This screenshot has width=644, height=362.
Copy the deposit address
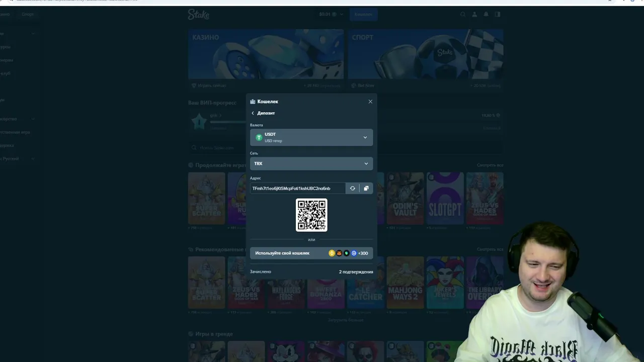pos(366,189)
